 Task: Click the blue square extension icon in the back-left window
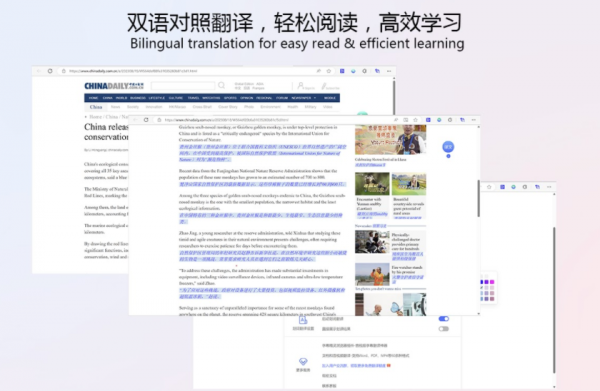(342, 71)
